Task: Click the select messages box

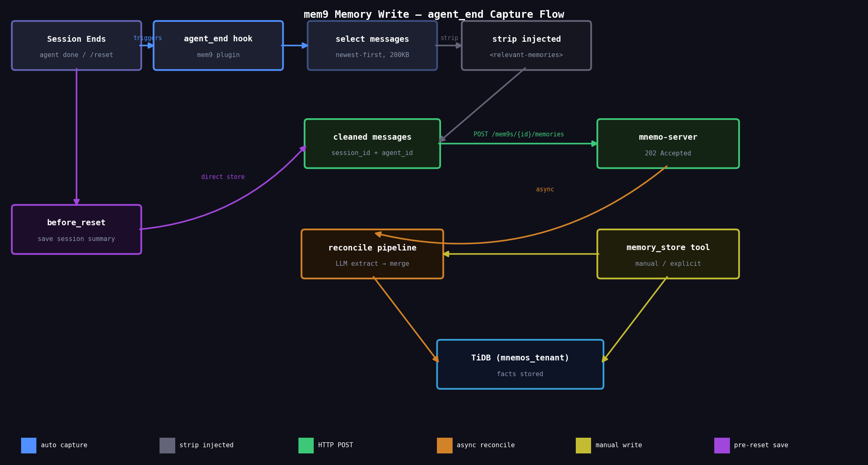Action: (x=372, y=45)
